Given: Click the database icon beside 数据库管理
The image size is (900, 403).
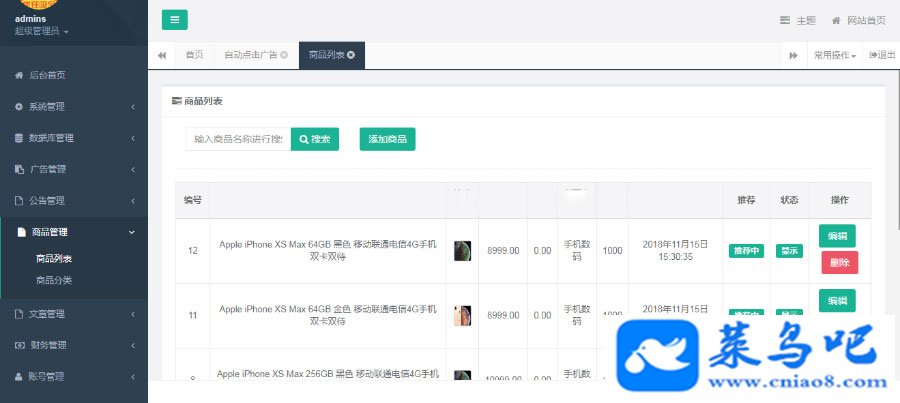Looking at the screenshot, I should (x=19, y=138).
